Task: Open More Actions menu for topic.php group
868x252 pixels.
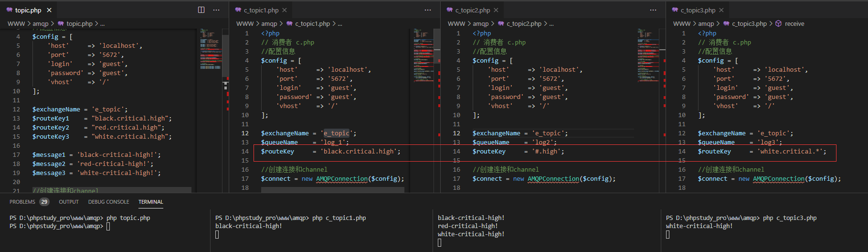Action: (216, 10)
